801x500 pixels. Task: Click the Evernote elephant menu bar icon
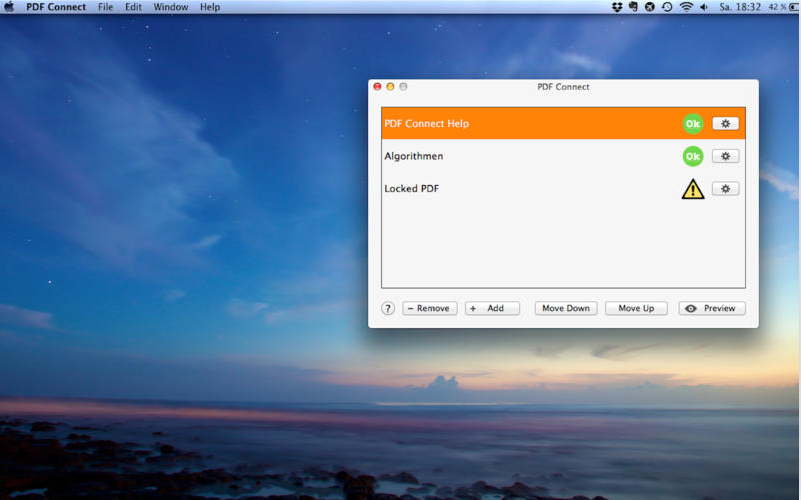coord(633,7)
